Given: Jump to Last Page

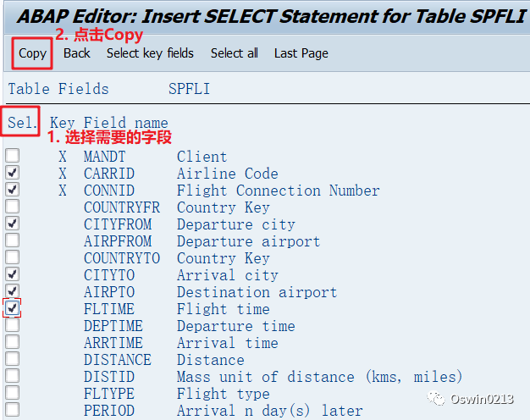Looking at the screenshot, I should 301,53.
